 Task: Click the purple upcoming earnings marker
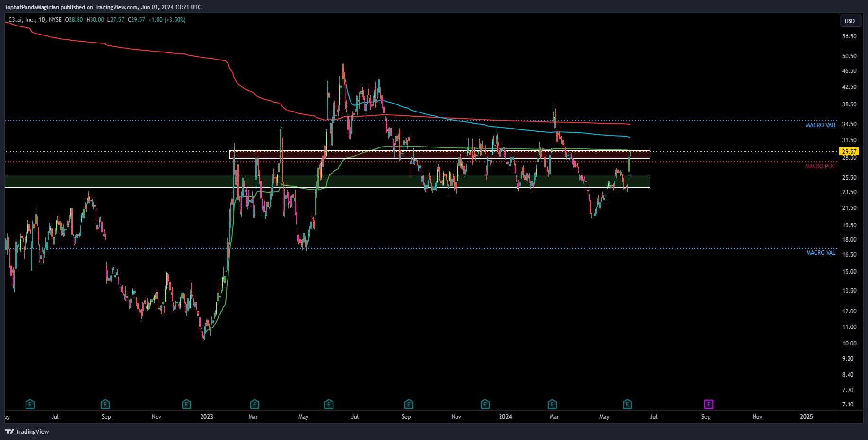click(x=709, y=404)
